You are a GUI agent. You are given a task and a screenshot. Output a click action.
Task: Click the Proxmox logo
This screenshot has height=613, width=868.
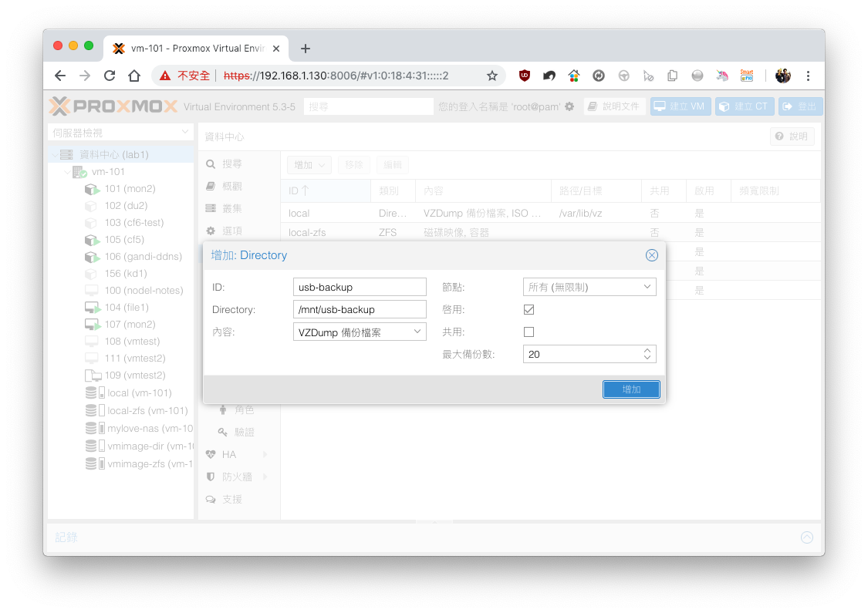click(113, 106)
